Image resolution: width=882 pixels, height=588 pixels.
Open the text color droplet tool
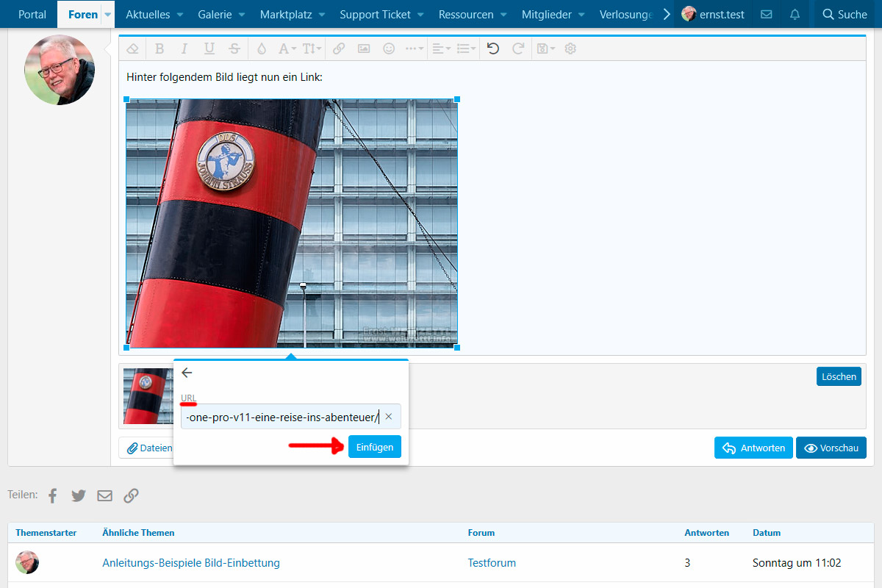262,49
